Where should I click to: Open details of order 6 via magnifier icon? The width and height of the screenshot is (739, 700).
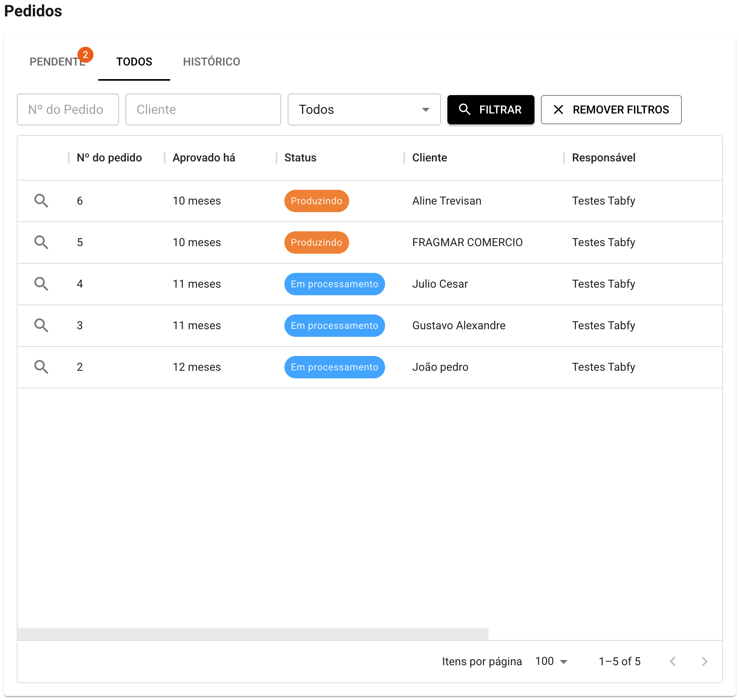tap(41, 201)
